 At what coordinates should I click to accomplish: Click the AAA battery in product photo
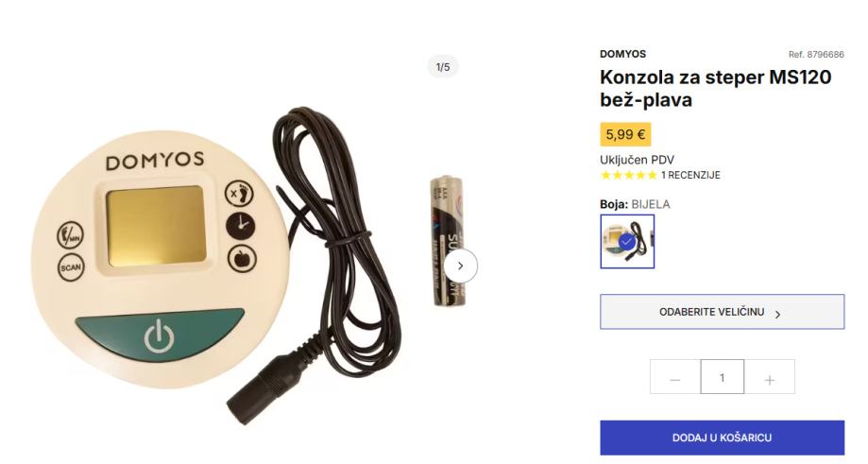[x=448, y=241]
